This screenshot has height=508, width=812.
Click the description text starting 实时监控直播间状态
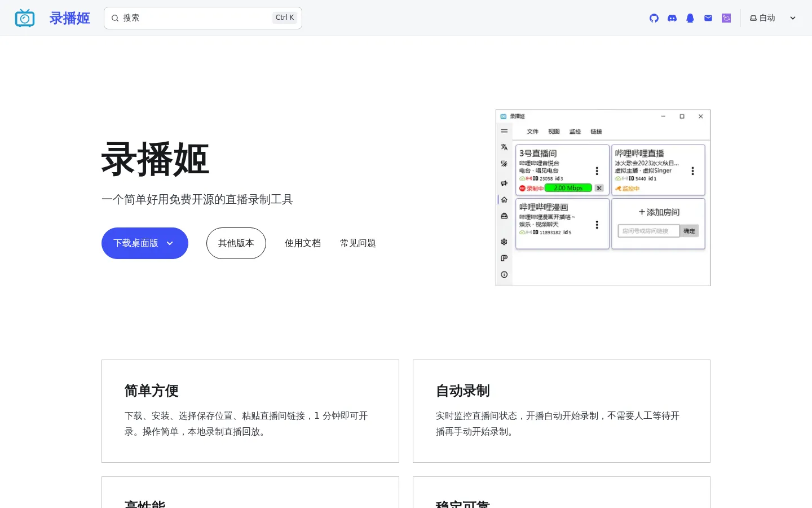tap(558, 423)
